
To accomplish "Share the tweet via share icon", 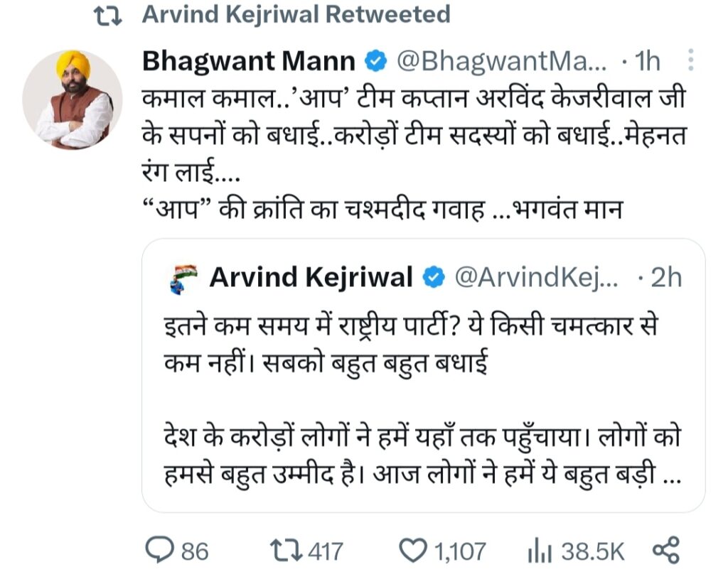I will pos(665,550).
